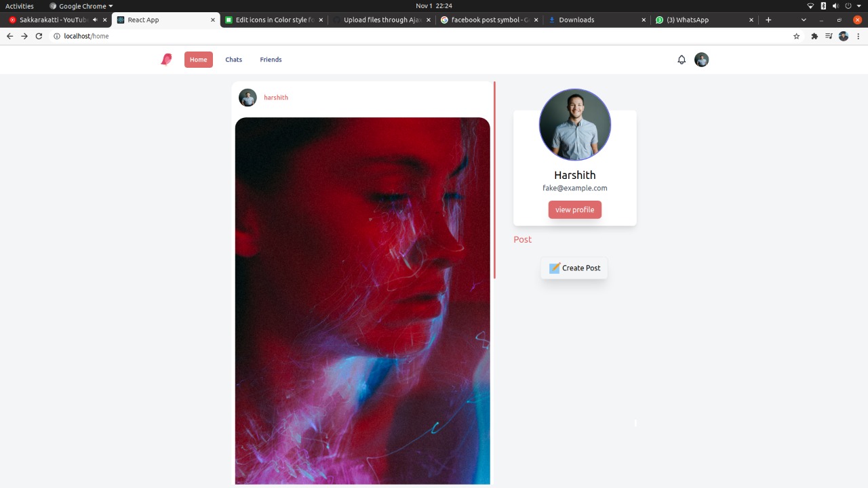868x488 pixels.
Task: Open the Google Chrome app menu in the top bar
Action: 81,6
